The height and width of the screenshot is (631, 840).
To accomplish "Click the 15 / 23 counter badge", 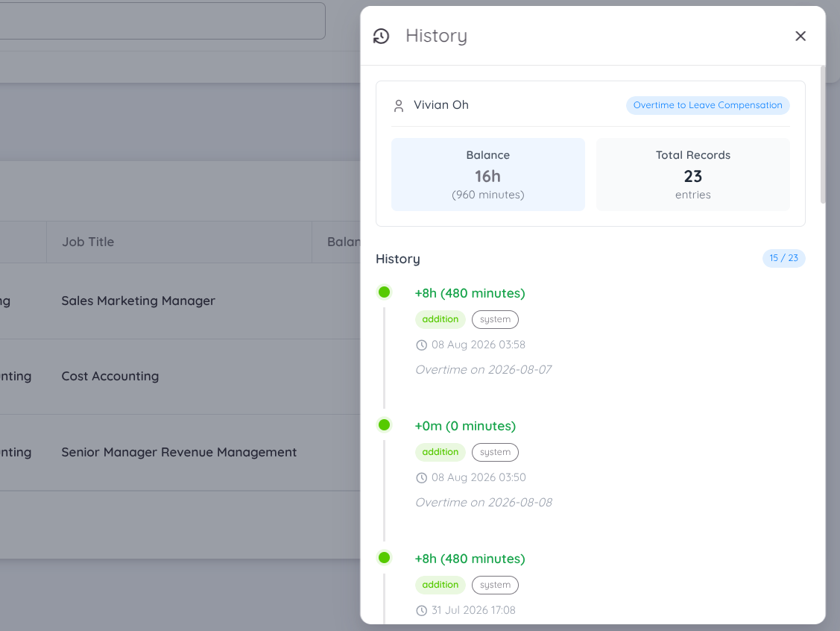I will pos(784,258).
